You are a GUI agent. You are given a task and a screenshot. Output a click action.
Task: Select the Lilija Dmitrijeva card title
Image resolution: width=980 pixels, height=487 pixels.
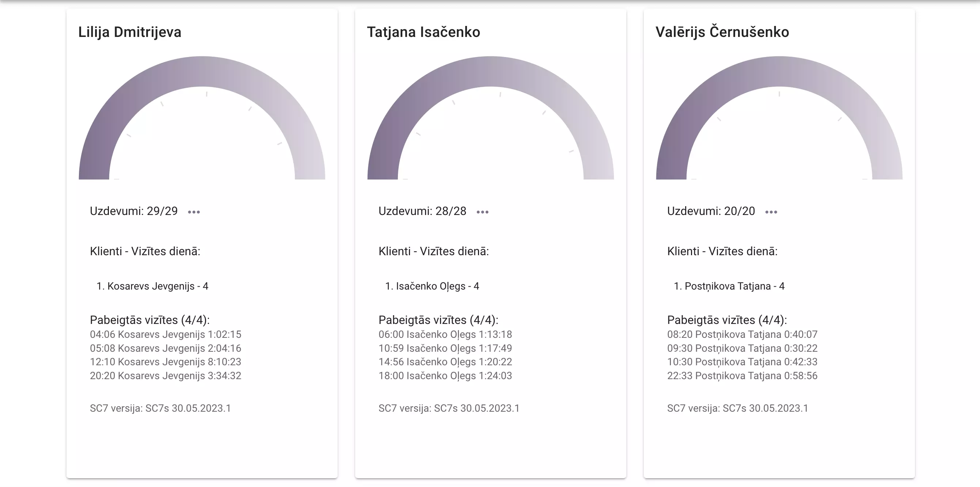click(x=130, y=32)
